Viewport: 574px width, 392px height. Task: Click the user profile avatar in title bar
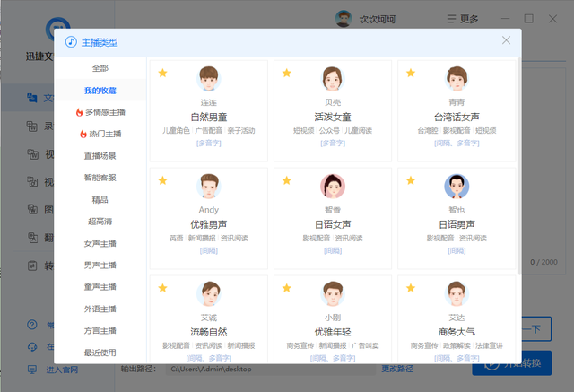click(344, 19)
